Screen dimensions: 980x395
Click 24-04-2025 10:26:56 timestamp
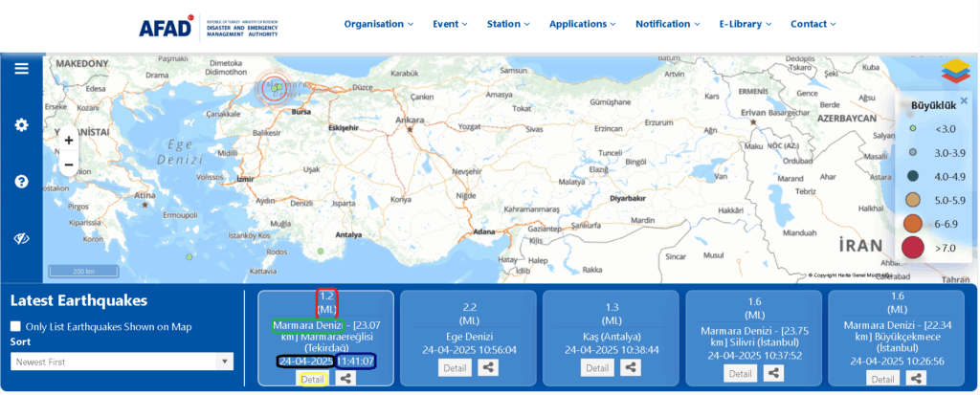coord(896,361)
